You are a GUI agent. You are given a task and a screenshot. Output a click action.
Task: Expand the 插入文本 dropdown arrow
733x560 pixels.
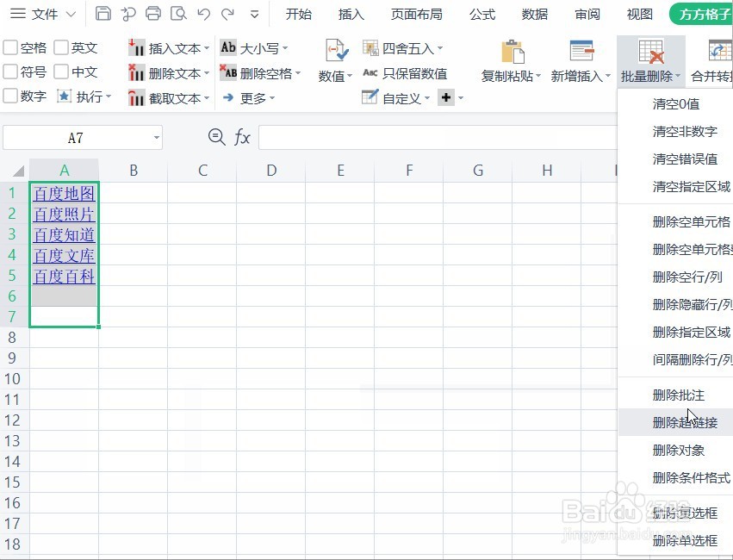coord(207,48)
